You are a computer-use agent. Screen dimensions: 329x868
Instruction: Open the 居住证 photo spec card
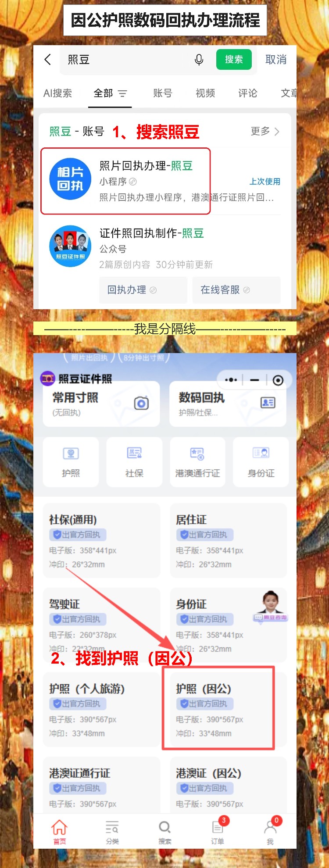(228, 540)
